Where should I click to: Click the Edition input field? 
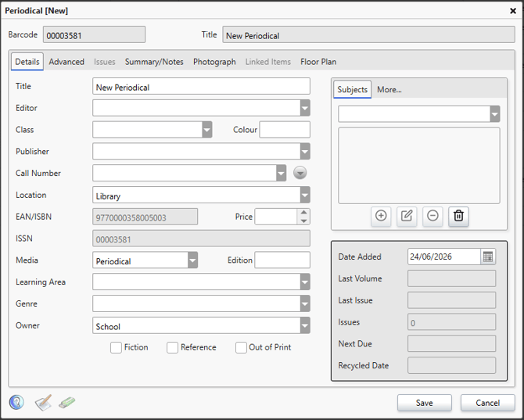tap(282, 260)
